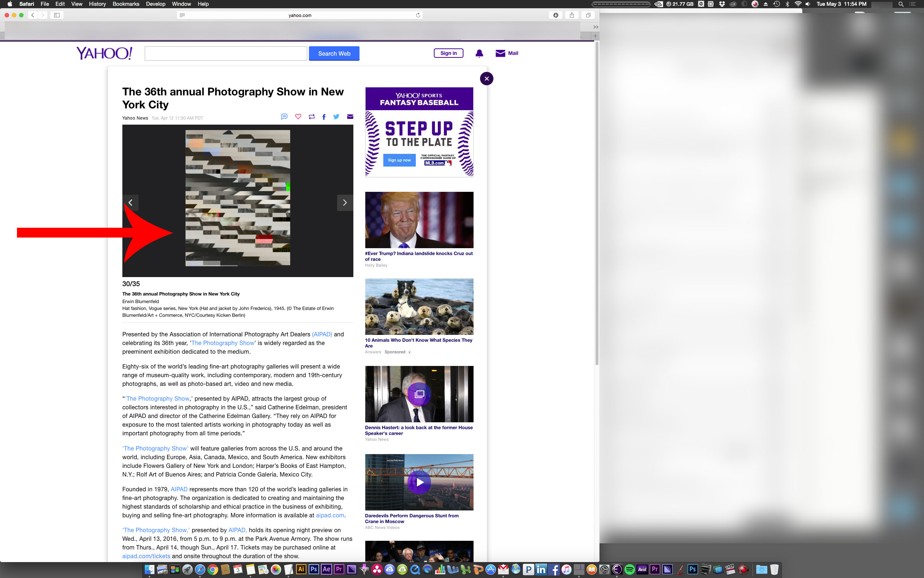Open Google Chrome from the Dock
The image size is (924, 578).
click(213, 569)
